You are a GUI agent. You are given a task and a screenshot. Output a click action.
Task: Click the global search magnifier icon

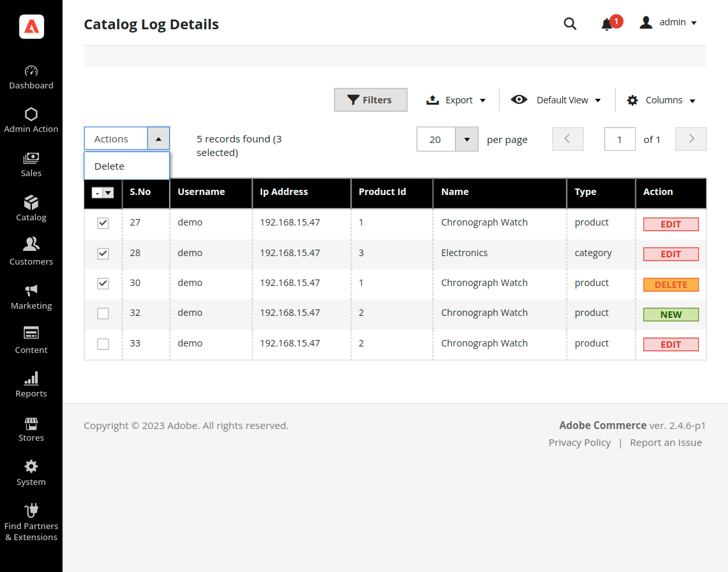(570, 23)
